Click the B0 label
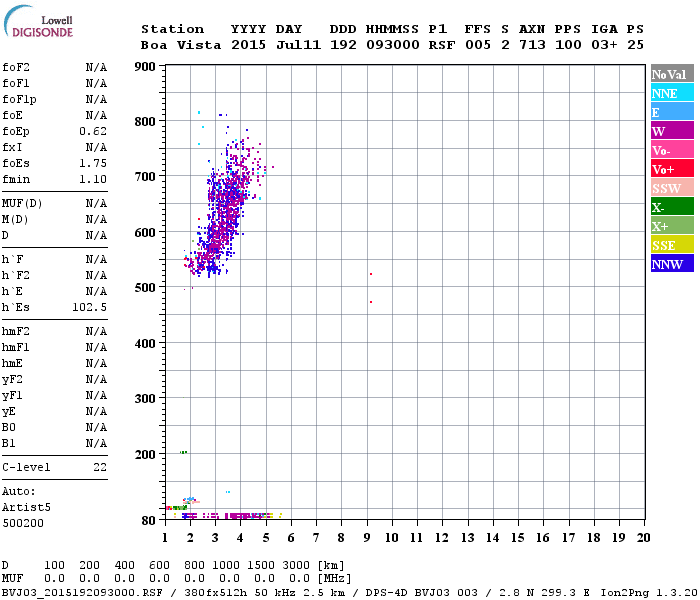 [x=9, y=427]
